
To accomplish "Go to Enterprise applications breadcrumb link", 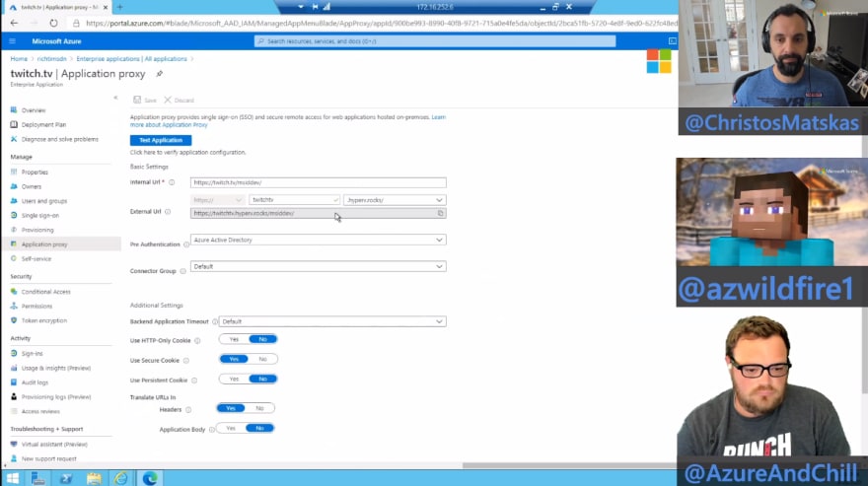I will point(131,59).
